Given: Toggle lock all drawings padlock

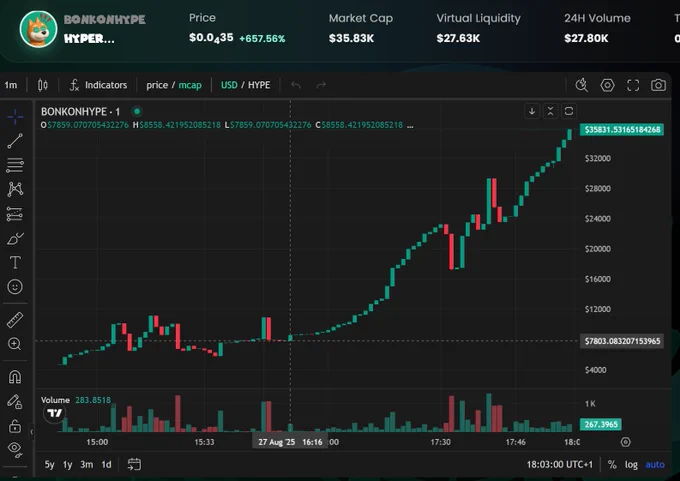Looking at the screenshot, I should pyautogui.click(x=15, y=426).
